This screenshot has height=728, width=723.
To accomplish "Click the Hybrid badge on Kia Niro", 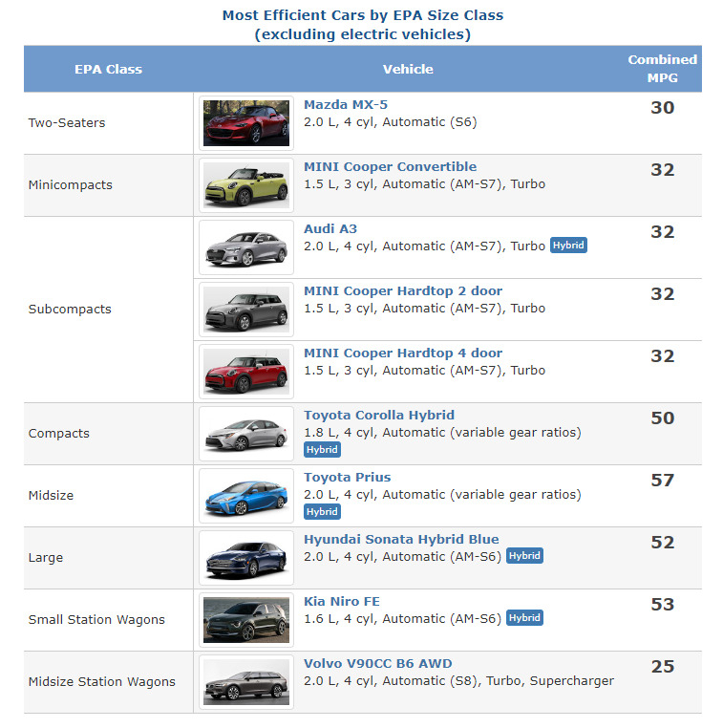I will pos(524,618).
